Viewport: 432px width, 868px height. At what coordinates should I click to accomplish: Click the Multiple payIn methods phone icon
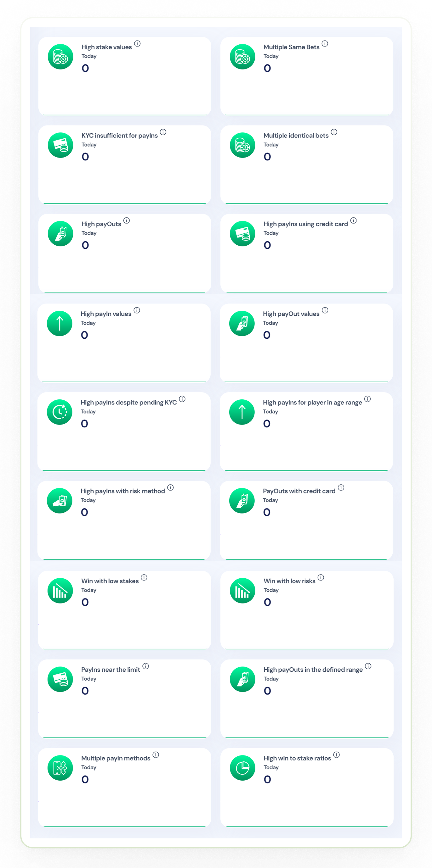coord(60,768)
